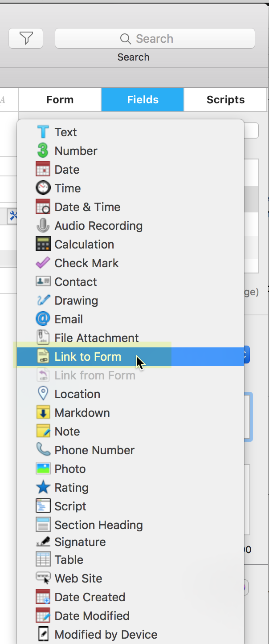Select the Audio Recording microphone icon
This screenshot has width=269, height=644.
pyautogui.click(x=43, y=226)
